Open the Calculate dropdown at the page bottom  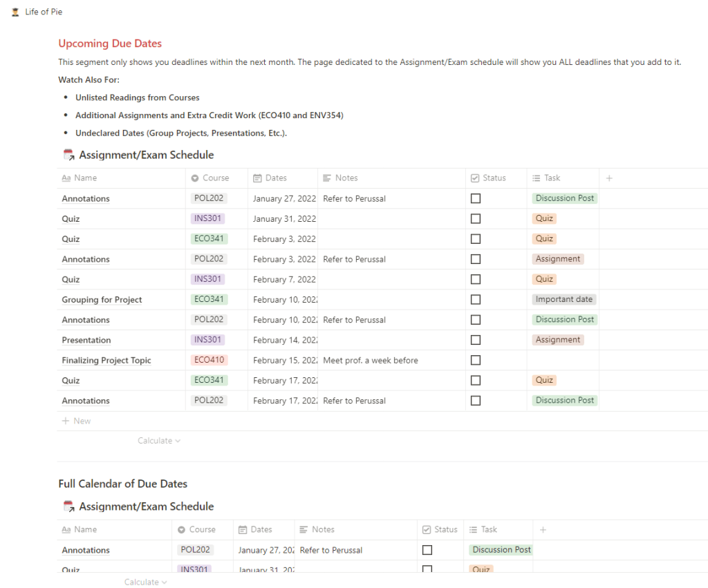(145, 582)
